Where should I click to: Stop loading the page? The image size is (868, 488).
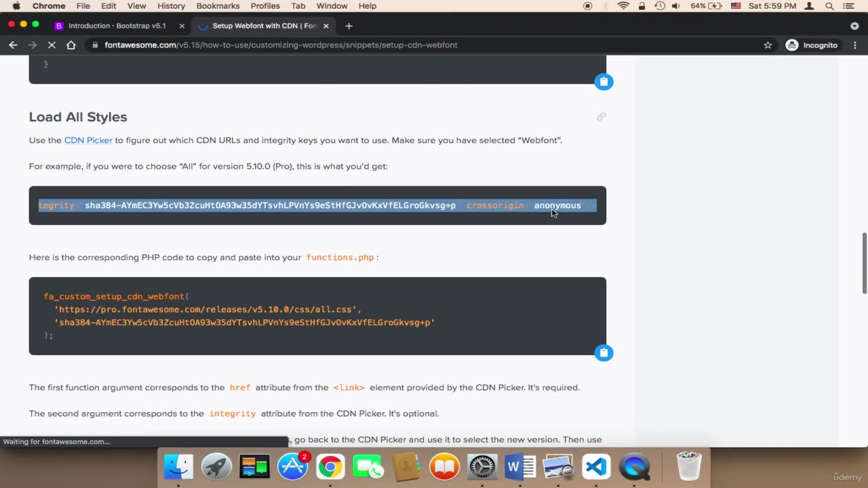pyautogui.click(x=52, y=45)
